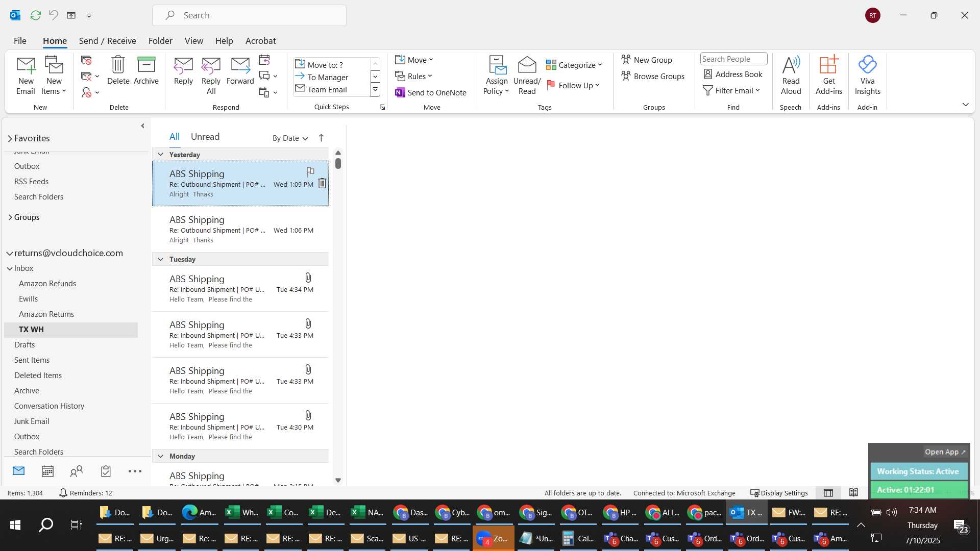This screenshot has height=551, width=980.
Task: Select the 'Team Email' quick step
Action: 331,89
